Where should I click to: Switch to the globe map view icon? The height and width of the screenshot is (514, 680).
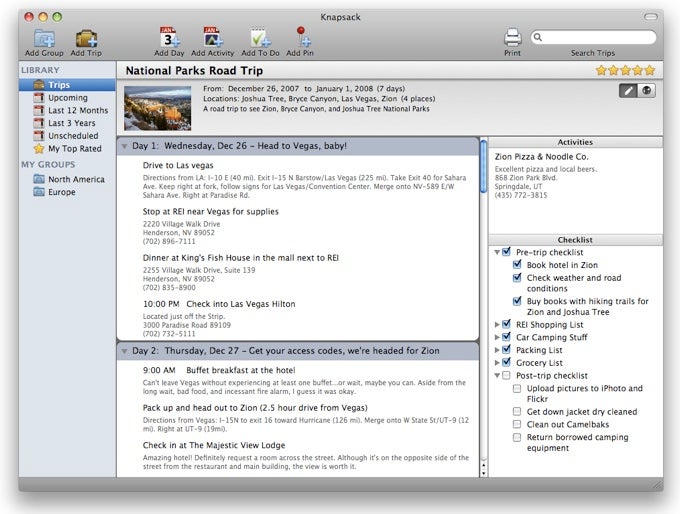coord(645,91)
